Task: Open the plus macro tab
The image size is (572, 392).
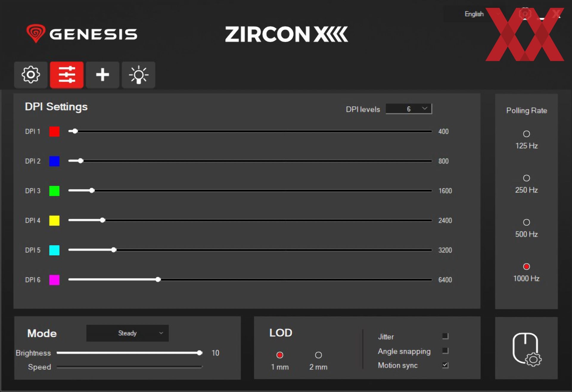Action: coord(102,75)
